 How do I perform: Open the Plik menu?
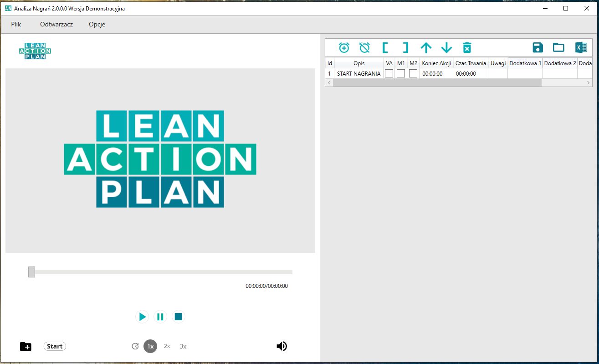click(16, 24)
